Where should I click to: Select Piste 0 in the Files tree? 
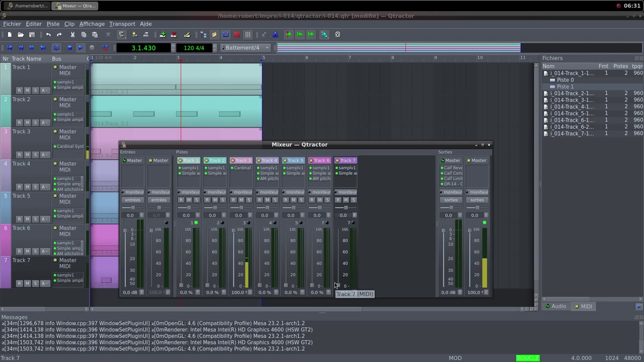[x=565, y=80]
